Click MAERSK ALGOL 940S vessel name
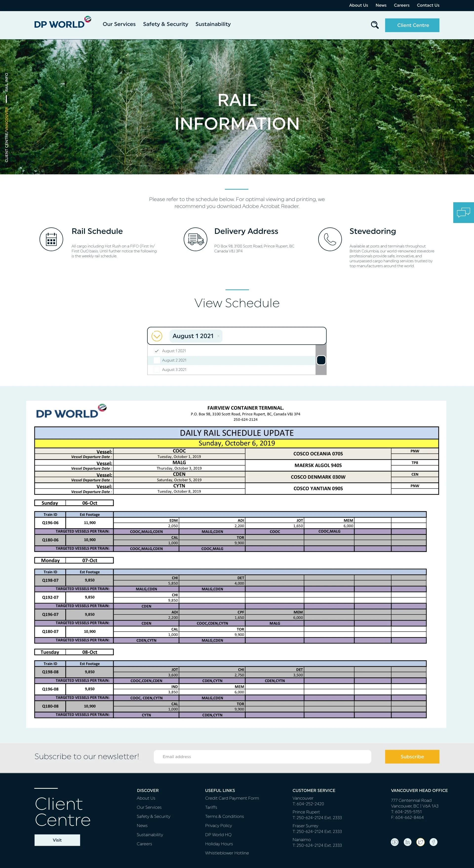Viewport: 474px width, 868px height. click(318, 465)
